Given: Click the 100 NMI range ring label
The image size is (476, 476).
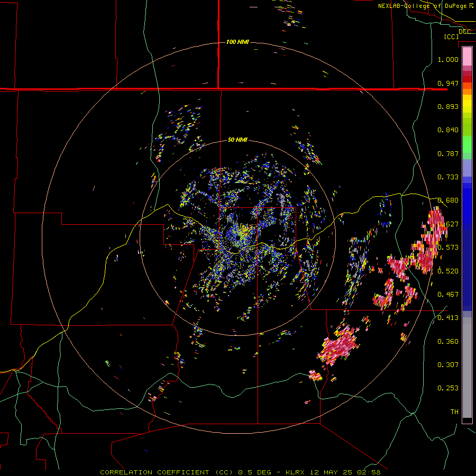Looking at the screenshot, I should click(x=237, y=42).
